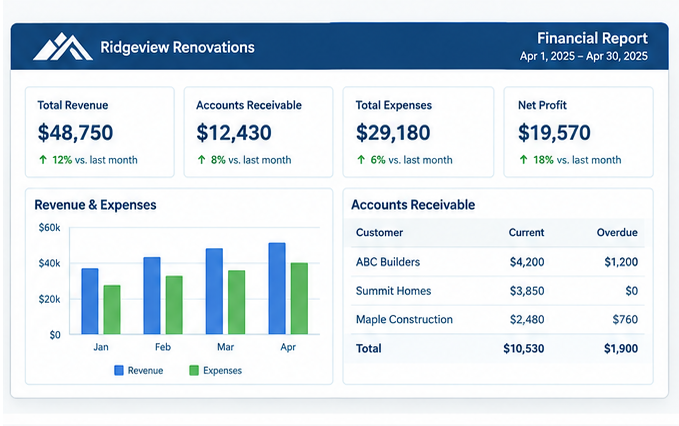
Task: Click the $1,200 overdue amount
Action: (621, 262)
